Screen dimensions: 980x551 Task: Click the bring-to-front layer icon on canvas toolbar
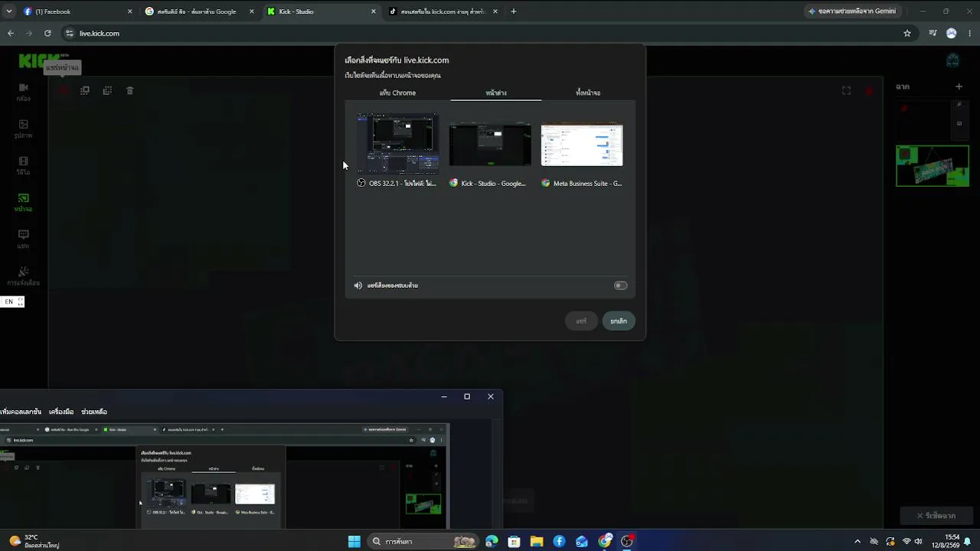(x=85, y=90)
